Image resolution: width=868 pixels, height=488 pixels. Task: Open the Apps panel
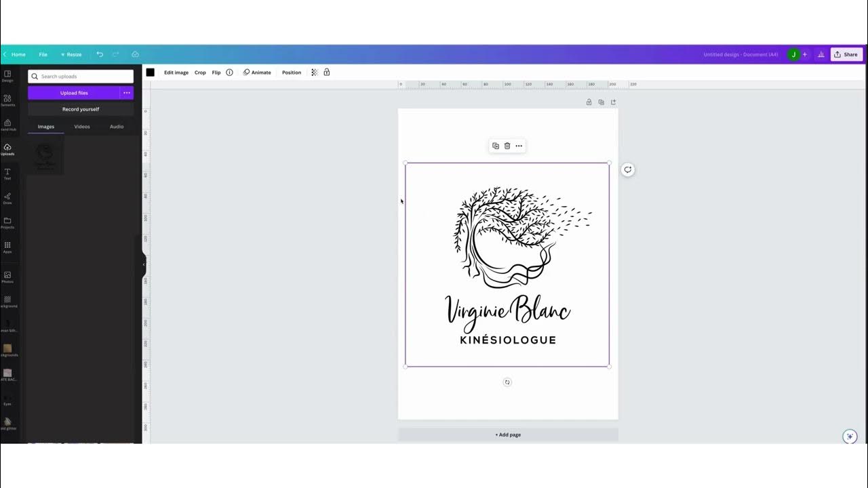pos(7,247)
